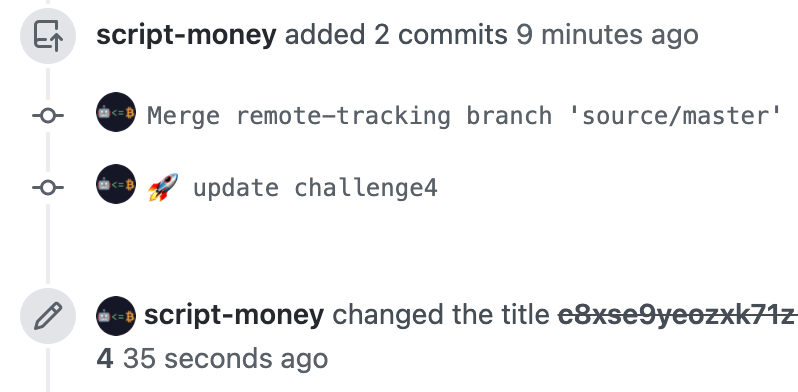
Task: Click the rocket emoji in the commit message
Action: [x=163, y=187]
